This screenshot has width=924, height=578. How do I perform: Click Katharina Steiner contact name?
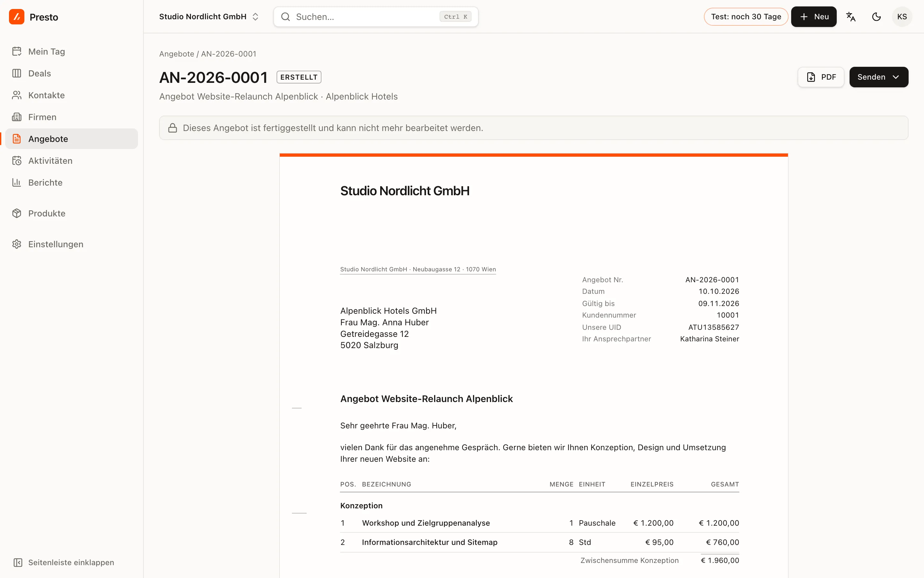(x=709, y=339)
